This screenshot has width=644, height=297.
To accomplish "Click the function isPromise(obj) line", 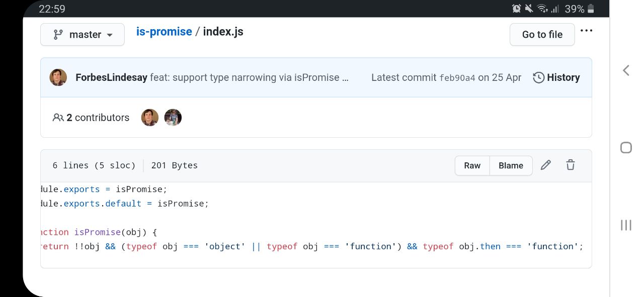I will (x=99, y=232).
